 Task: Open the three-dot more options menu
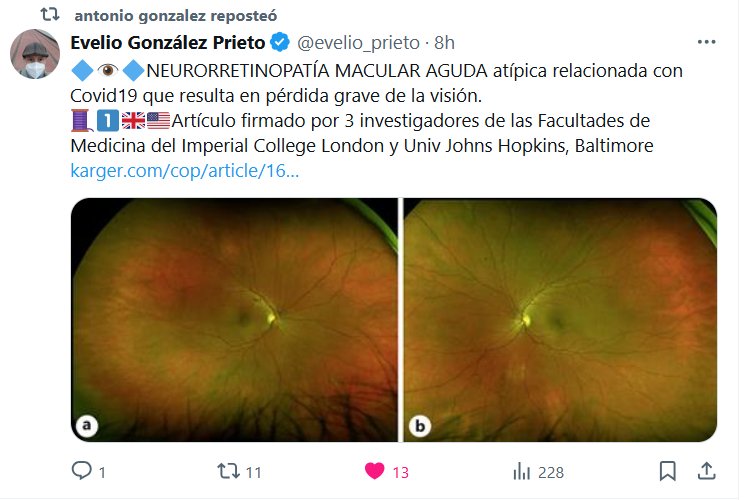coord(707,42)
